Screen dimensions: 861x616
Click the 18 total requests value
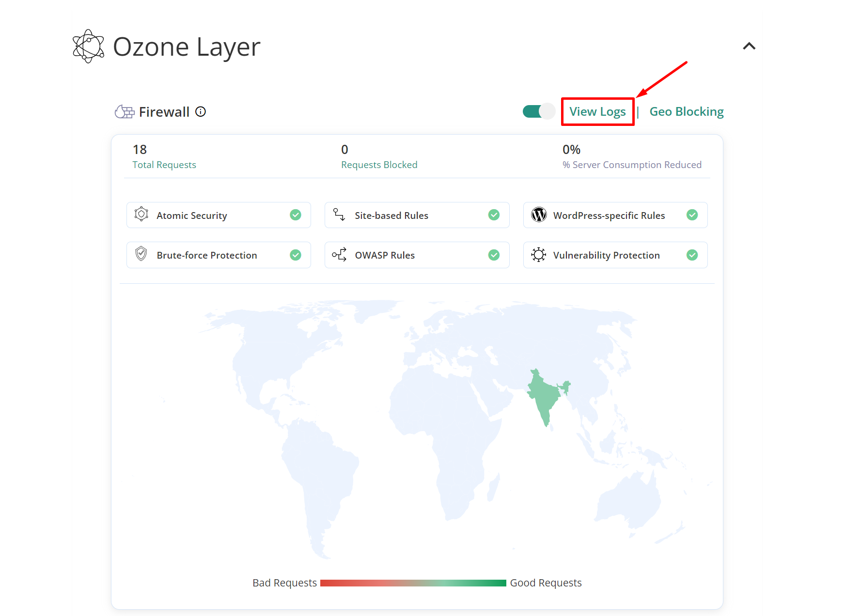(x=140, y=150)
